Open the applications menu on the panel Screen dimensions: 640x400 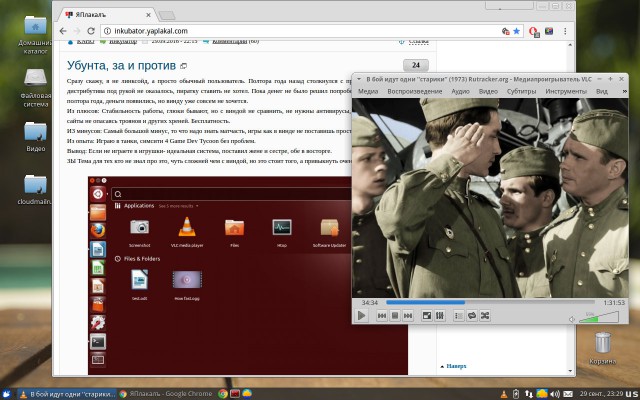point(7,394)
